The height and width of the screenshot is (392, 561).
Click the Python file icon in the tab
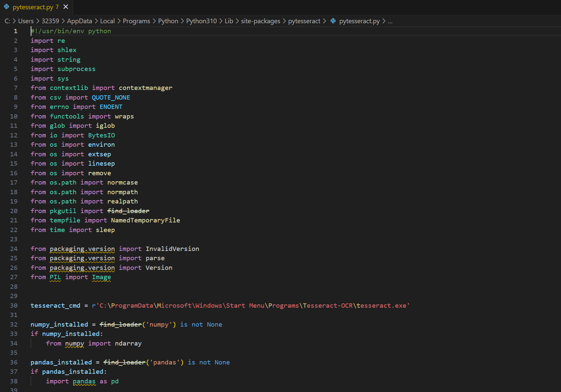6,7
